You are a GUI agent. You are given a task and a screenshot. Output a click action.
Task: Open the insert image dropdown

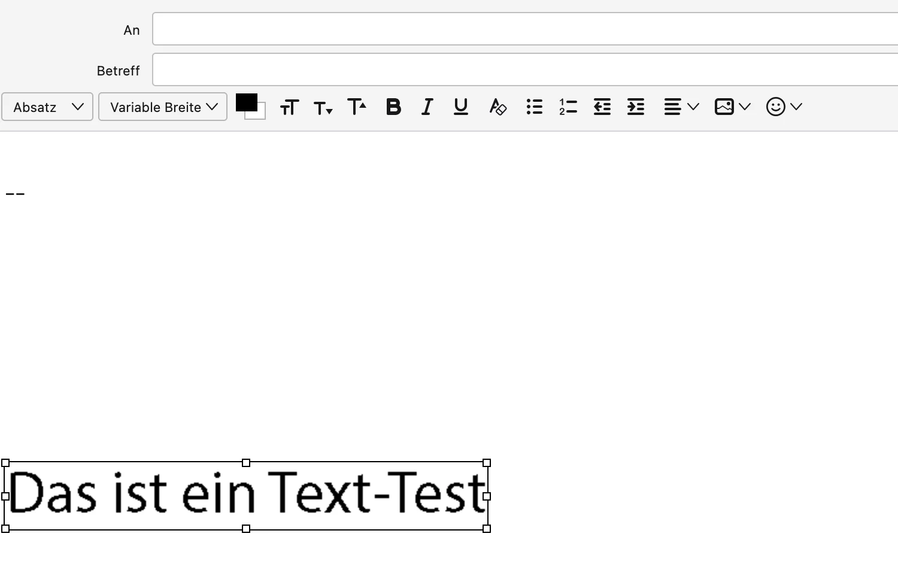733,107
